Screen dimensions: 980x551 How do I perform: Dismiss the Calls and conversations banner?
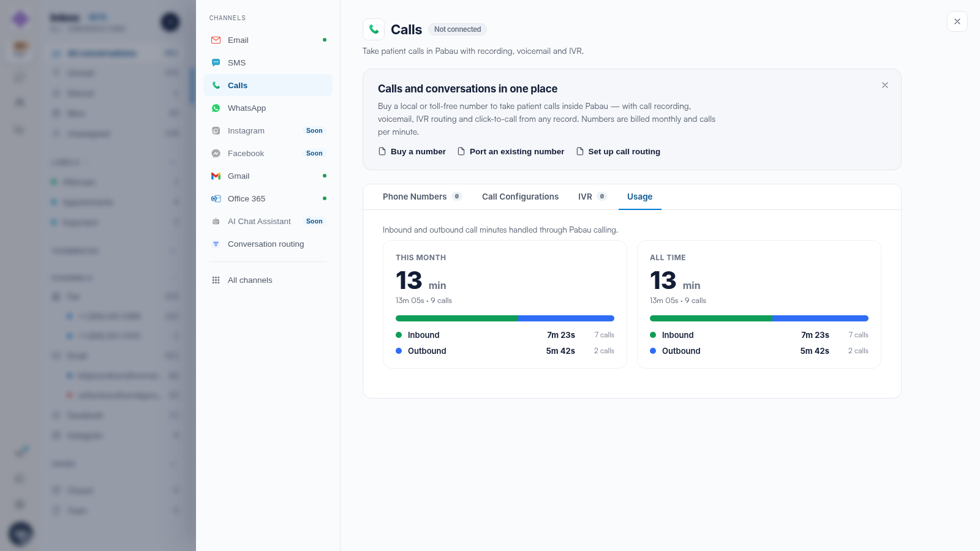tap(885, 85)
